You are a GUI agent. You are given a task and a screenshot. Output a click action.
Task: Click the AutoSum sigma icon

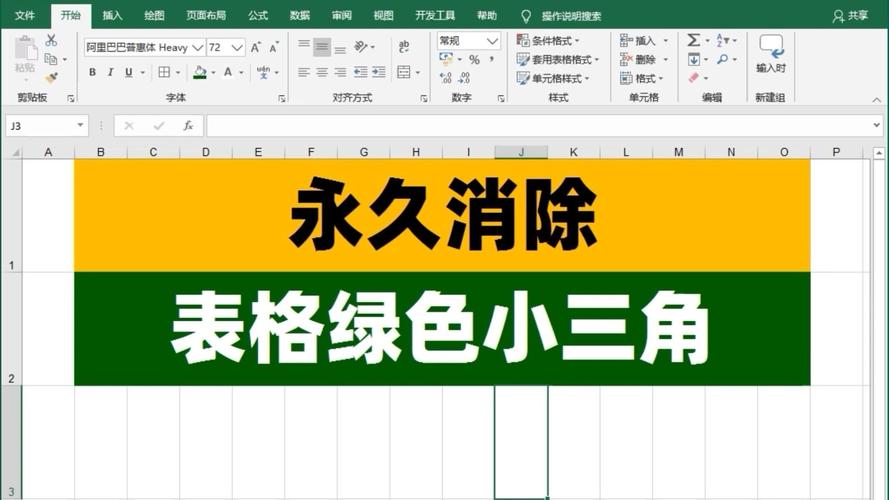(x=693, y=40)
